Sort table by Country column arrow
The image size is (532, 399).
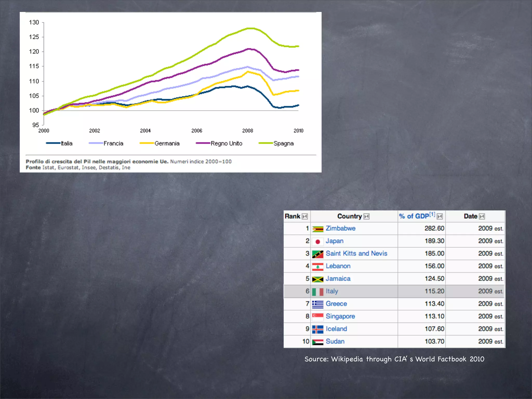click(366, 216)
